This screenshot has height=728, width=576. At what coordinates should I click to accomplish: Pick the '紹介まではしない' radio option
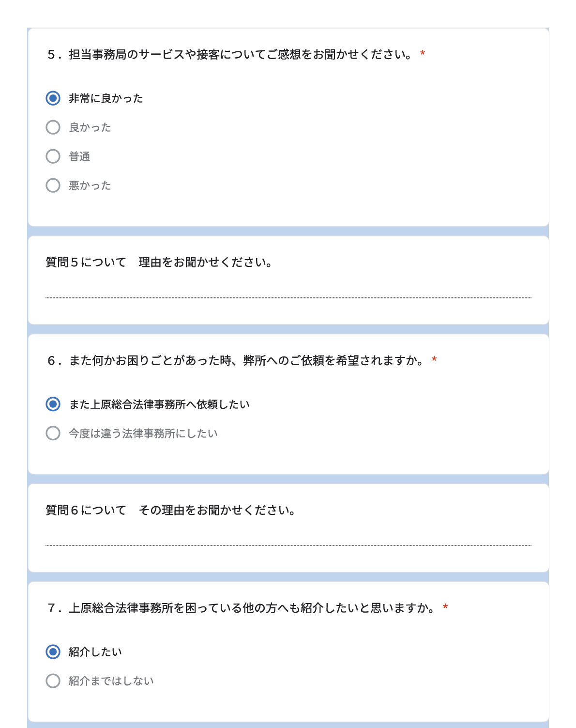pyautogui.click(x=53, y=681)
